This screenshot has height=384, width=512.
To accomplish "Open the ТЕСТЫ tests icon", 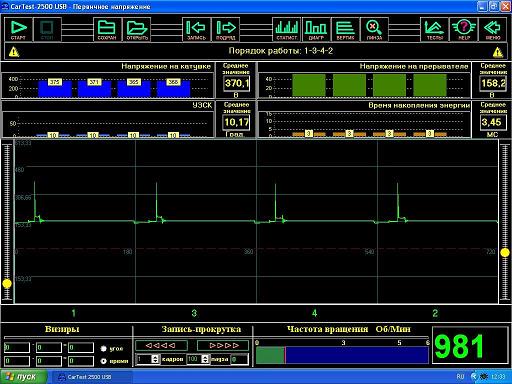I will coord(434,29).
